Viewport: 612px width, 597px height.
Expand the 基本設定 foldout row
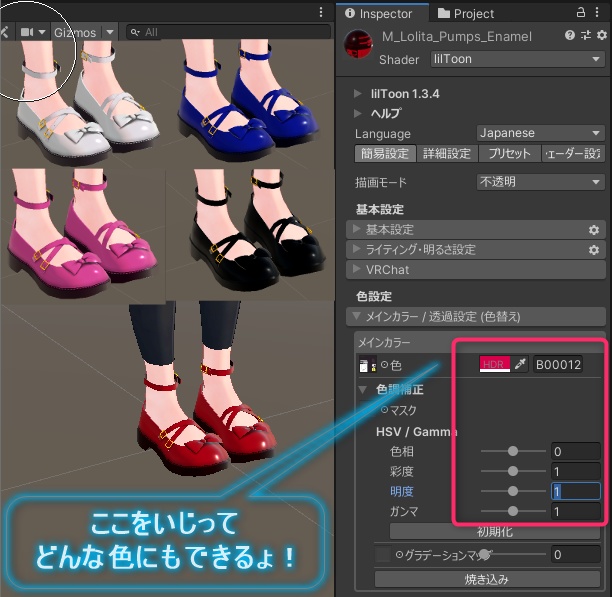(475, 229)
